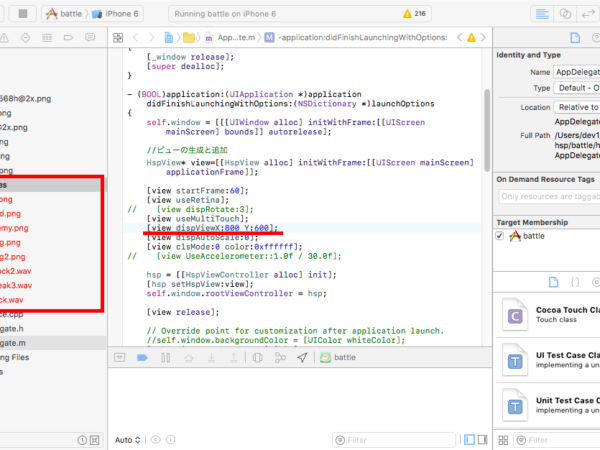Open the Standard editor view
Viewport: 600px width, 450px height.
(x=542, y=14)
